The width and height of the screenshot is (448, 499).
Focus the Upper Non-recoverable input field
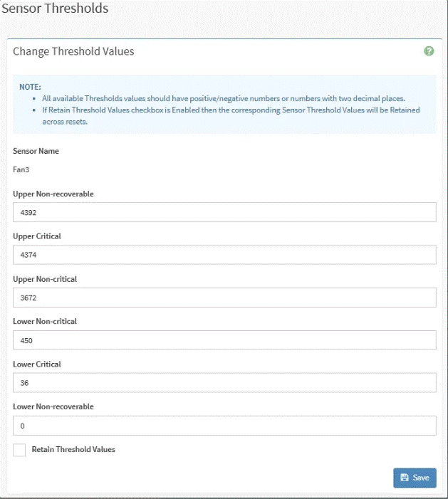[x=224, y=212]
